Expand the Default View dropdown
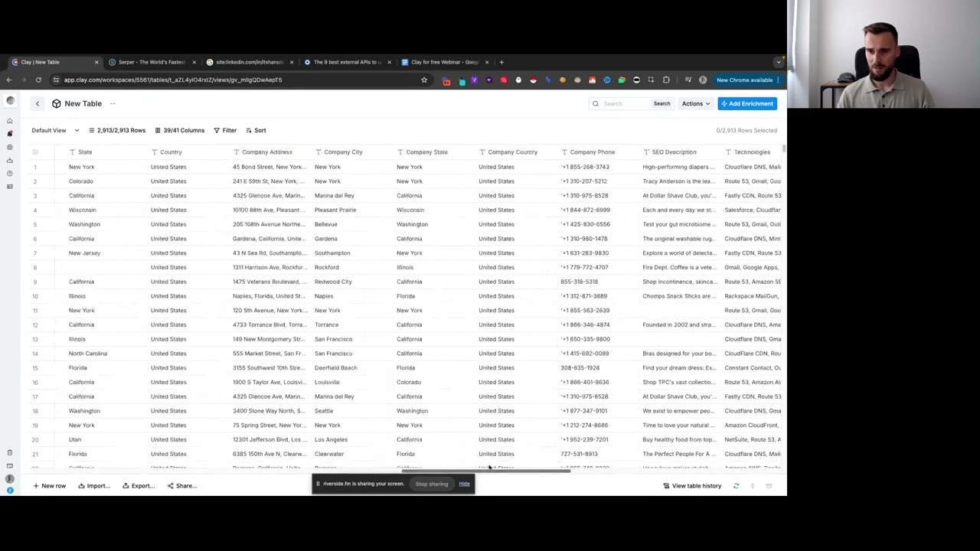Image resolution: width=980 pixels, height=551 pixels. point(55,130)
